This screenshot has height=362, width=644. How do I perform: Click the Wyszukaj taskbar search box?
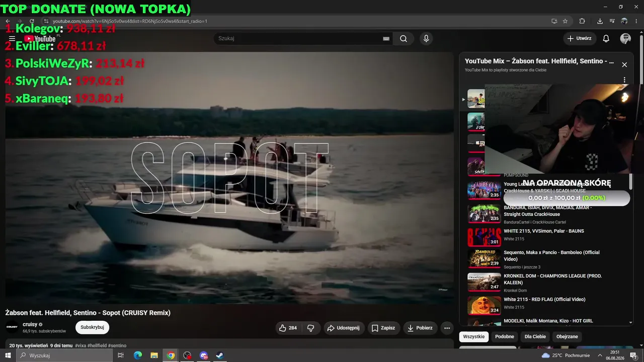point(64,355)
